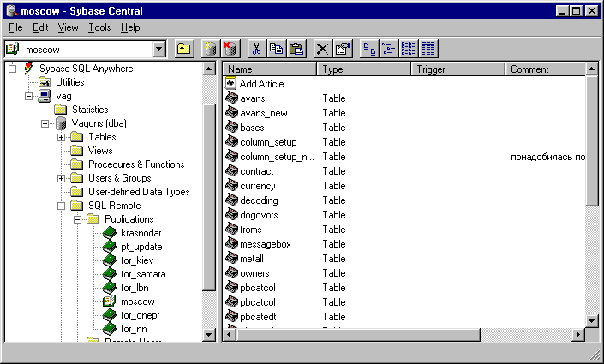The height and width of the screenshot is (364, 604).
Task: Click tree pane scroll down arrow
Action: pyautogui.click(x=208, y=334)
